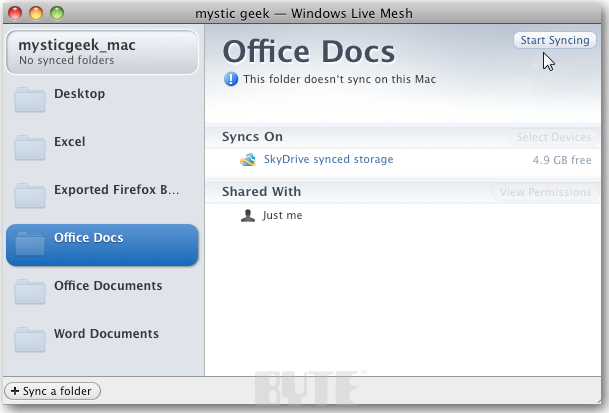This screenshot has height=413, width=609.
Task: Select the mysticgeek_mac device header
Action: click(101, 52)
